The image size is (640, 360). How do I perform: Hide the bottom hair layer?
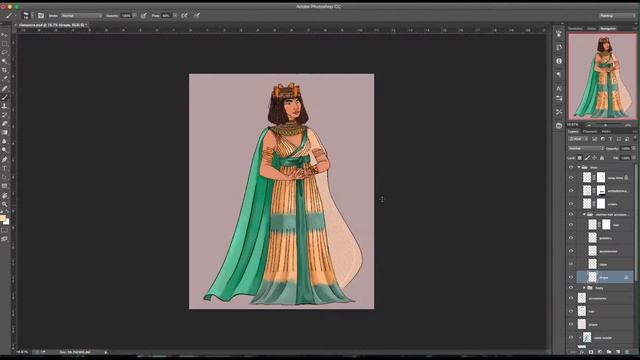(571, 311)
